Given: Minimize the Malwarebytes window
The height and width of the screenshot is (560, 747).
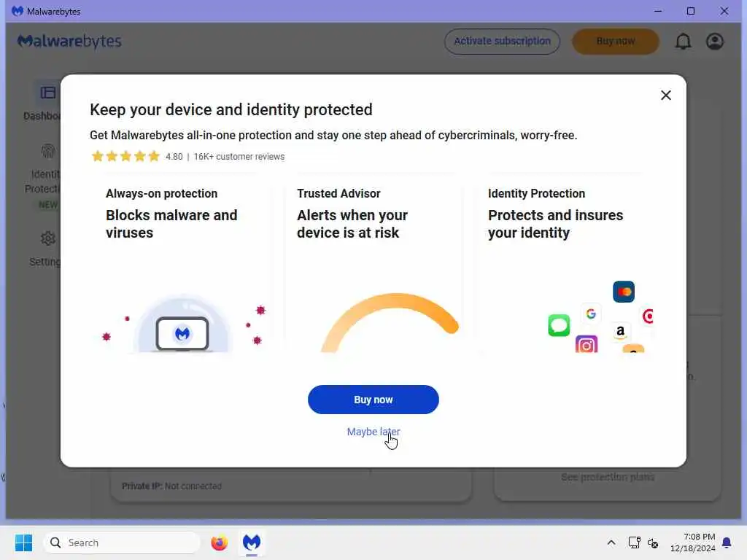Looking at the screenshot, I should (x=659, y=11).
